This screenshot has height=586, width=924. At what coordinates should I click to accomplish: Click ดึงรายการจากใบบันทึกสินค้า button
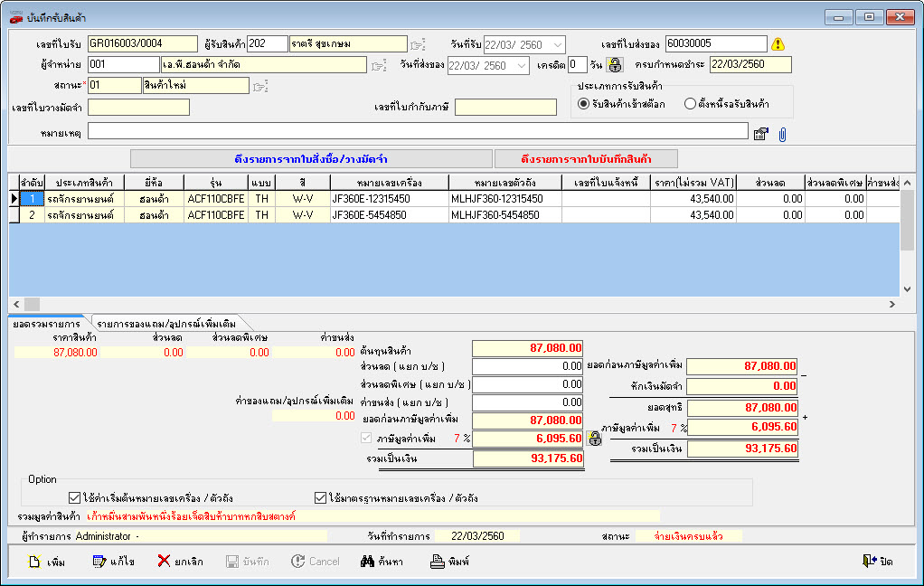tap(587, 159)
